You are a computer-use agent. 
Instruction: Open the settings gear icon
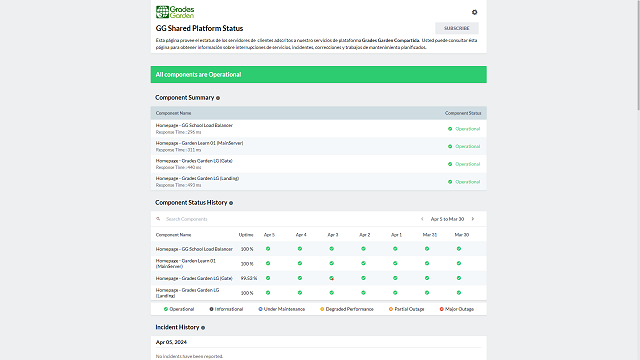(x=474, y=12)
